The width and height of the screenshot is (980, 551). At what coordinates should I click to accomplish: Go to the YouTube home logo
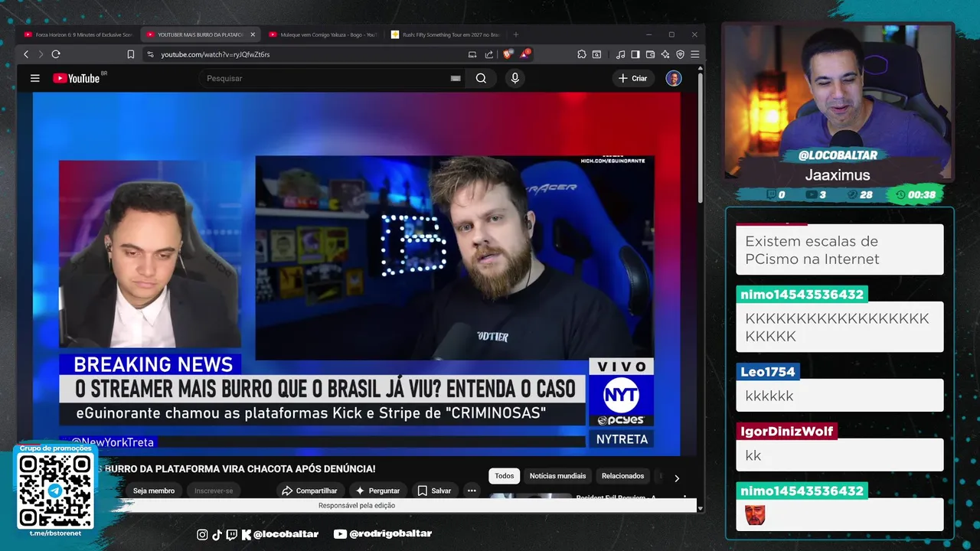[x=77, y=78]
